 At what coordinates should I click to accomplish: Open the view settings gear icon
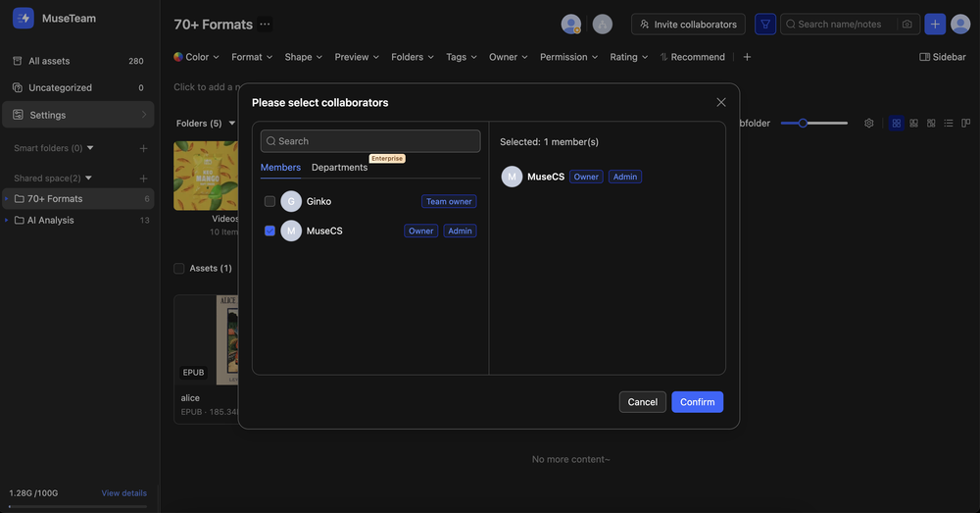coord(868,124)
